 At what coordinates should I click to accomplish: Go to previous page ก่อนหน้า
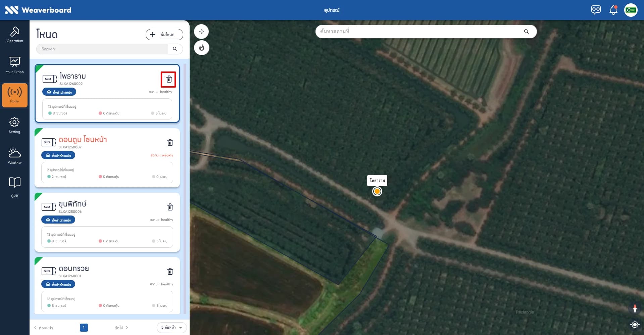(44, 328)
